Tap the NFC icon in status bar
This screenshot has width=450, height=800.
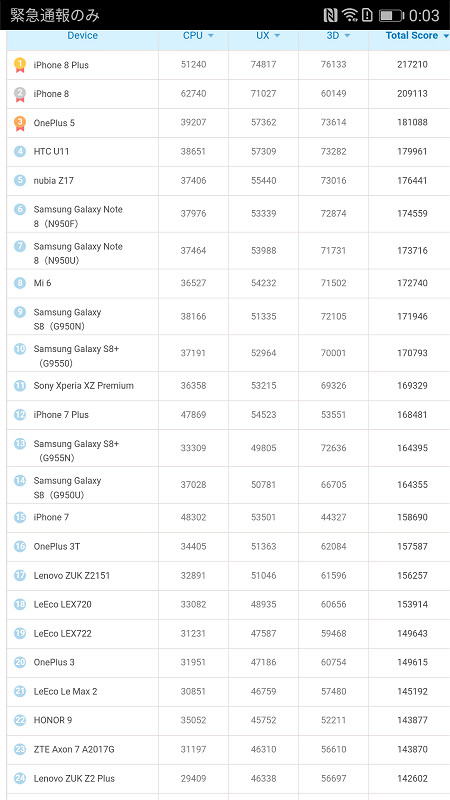tap(331, 15)
